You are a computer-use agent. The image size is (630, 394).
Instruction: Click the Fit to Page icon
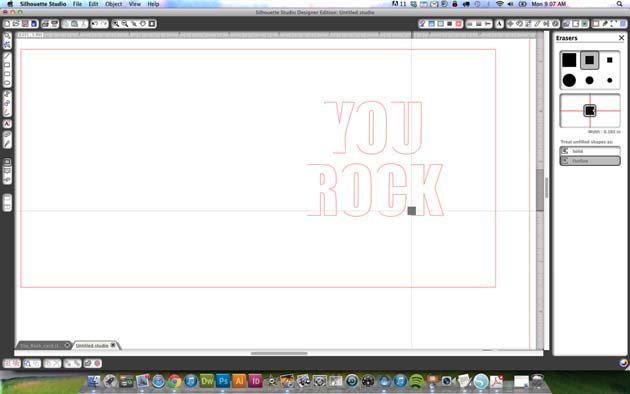click(152, 24)
